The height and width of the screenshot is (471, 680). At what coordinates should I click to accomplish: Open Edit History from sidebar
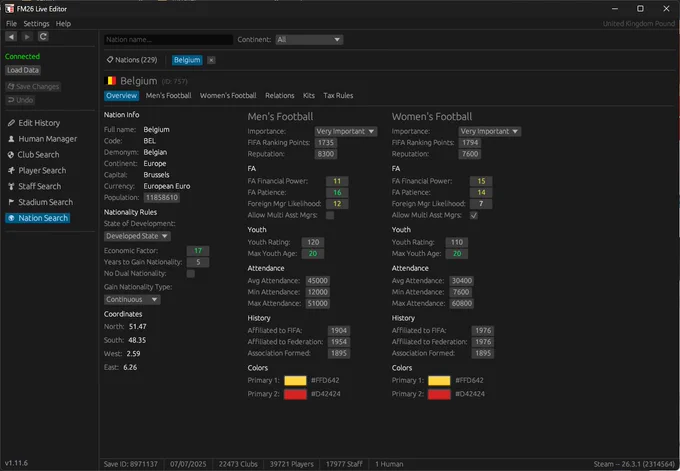click(34, 123)
